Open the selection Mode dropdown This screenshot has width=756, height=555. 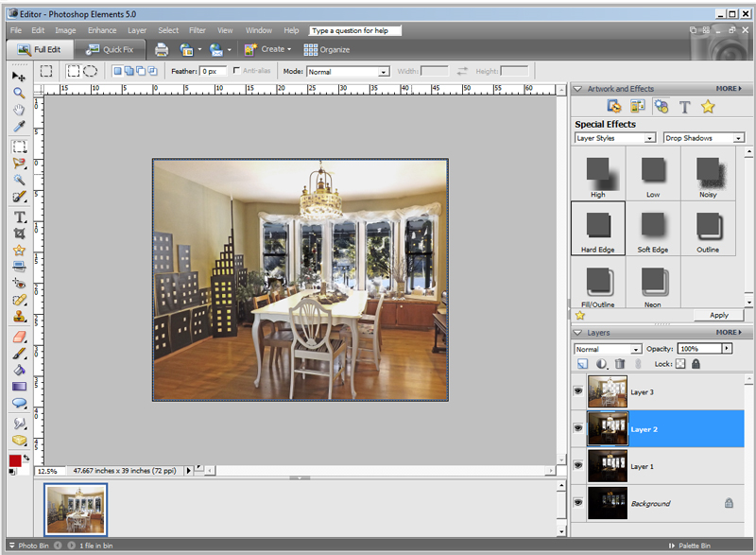(x=348, y=72)
